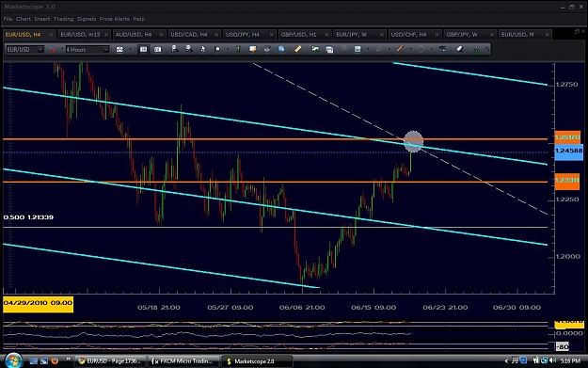Open the Trading menu
Screen dimensions: 588x368
coord(63,19)
